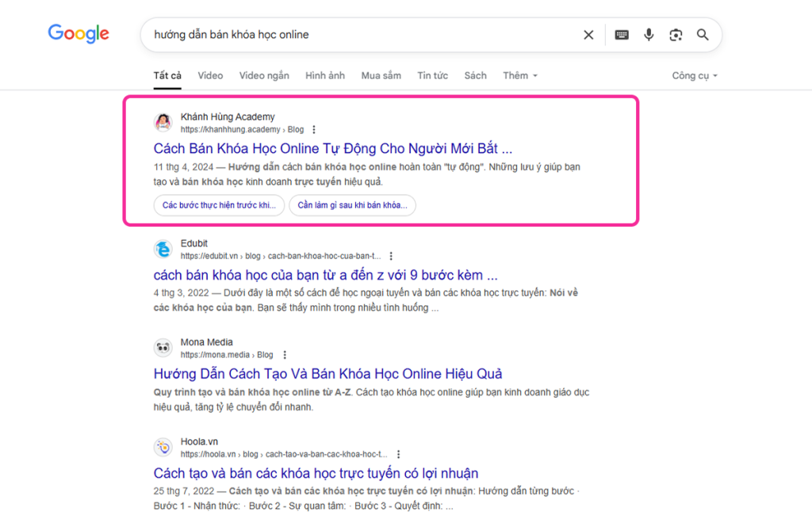Click the 'Cần làm gì sau khi bán khóa...' chip

click(352, 205)
